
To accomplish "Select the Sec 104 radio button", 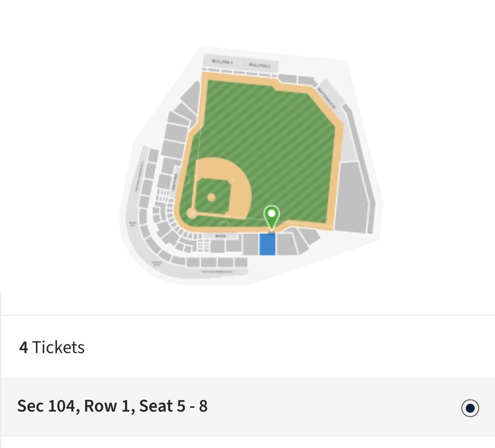I will pos(470,408).
